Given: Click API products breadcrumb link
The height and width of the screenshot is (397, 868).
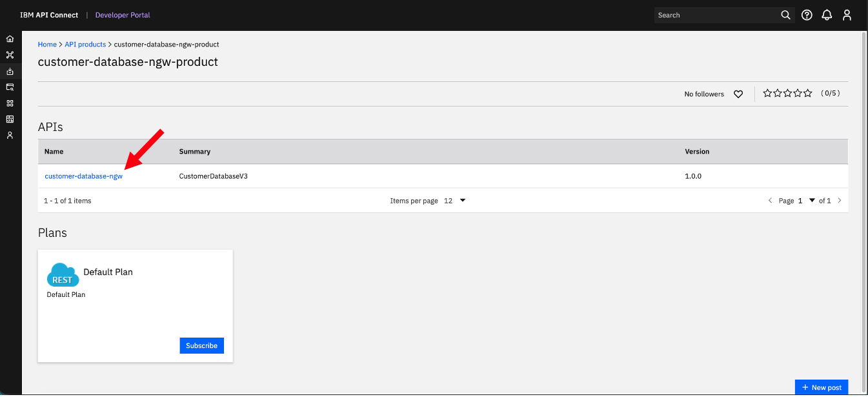Looking at the screenshot, I should 85,45.
